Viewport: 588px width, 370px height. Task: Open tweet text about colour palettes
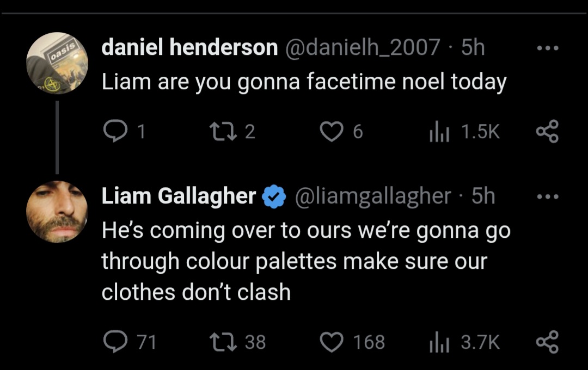pos(306,261)
